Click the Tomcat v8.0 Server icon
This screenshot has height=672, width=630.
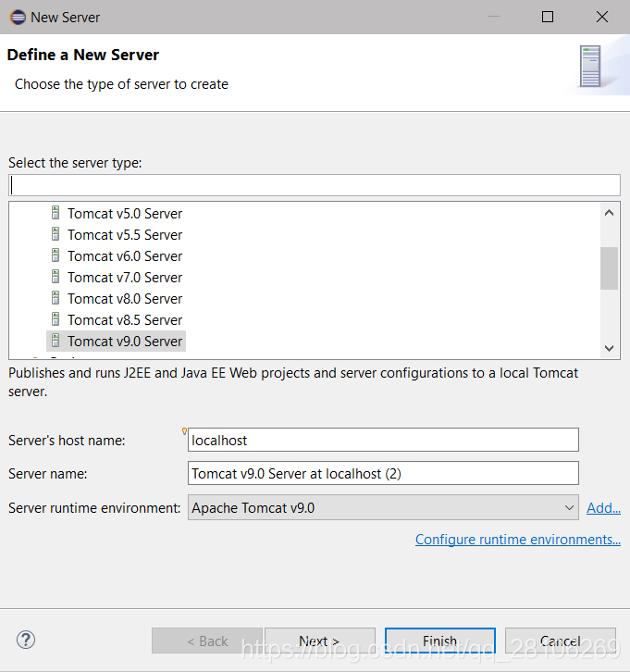point(56,298)
